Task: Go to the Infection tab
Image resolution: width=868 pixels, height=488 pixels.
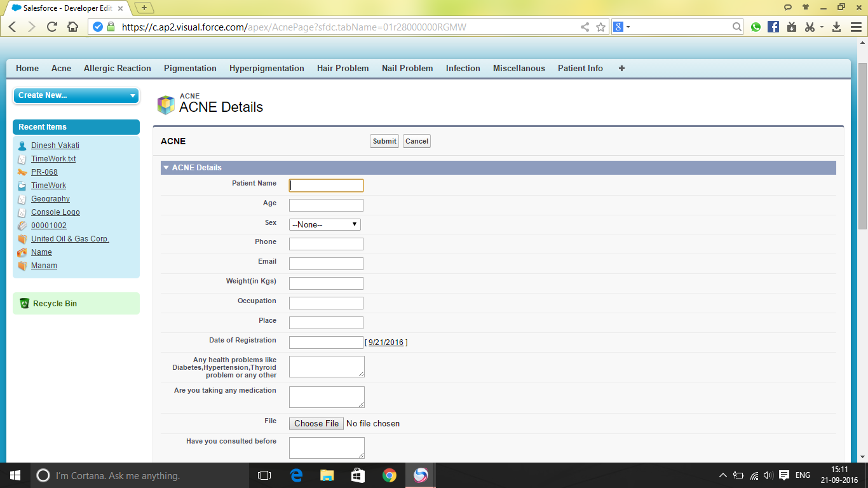Action: pyautogui.click(x=463, y=68)
